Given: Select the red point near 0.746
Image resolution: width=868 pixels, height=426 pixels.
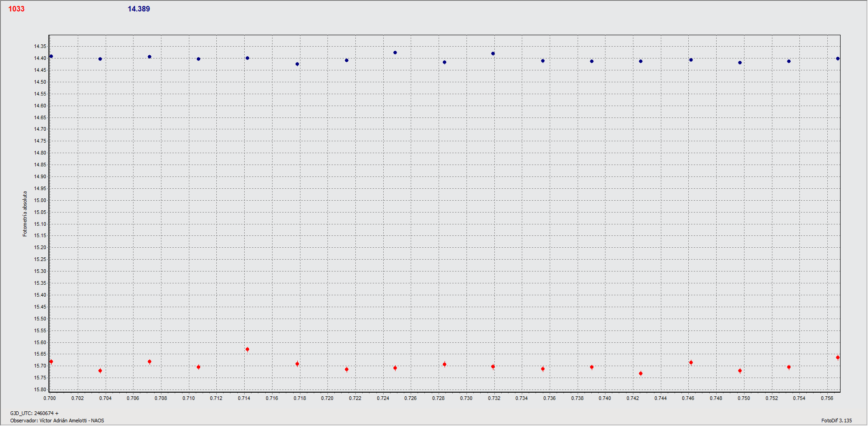Looking at the screenshot, I should 691,362.
